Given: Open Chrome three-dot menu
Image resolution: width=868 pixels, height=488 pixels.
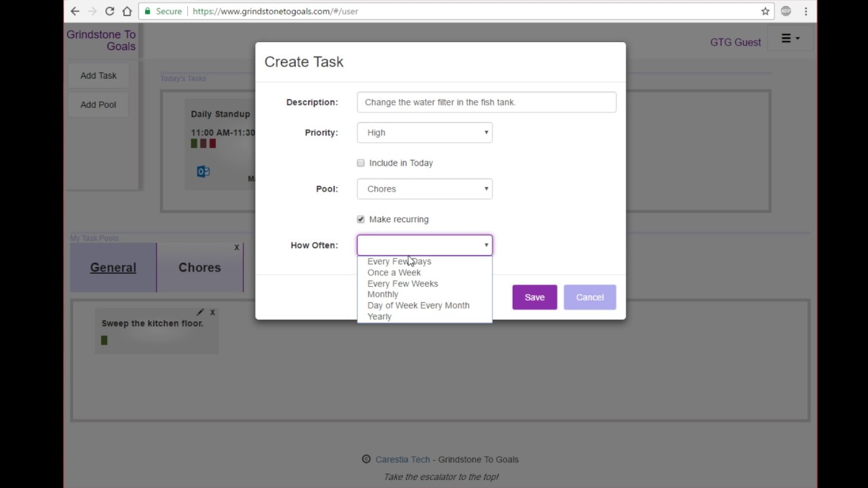Looking at the screenshot, I should [806, 12].
